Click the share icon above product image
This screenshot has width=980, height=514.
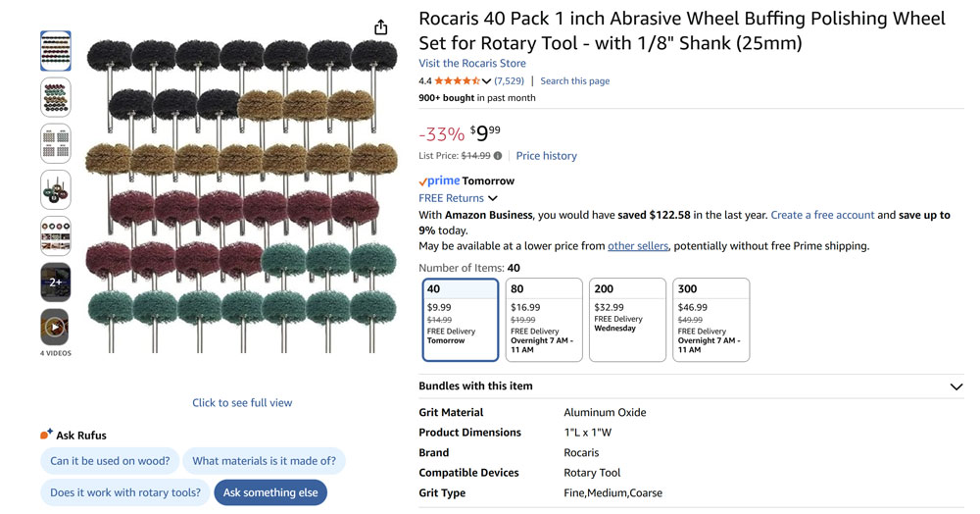380,27
